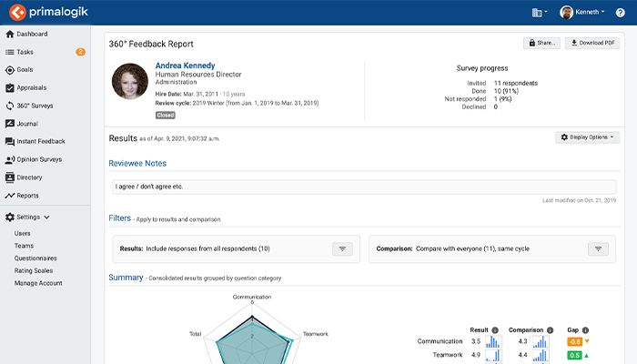Click the Settings gear icon in sidebar

[10, 217]
